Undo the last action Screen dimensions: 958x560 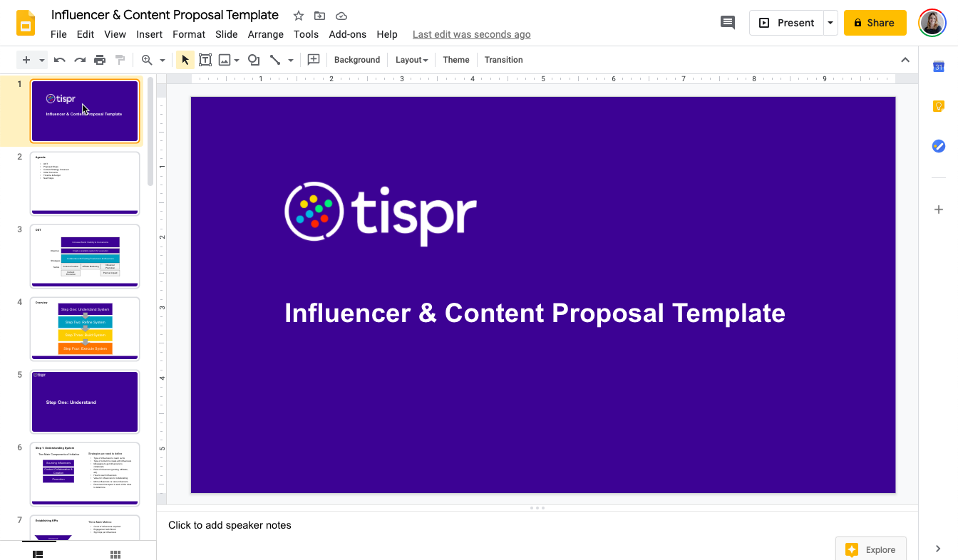(60, 60)
